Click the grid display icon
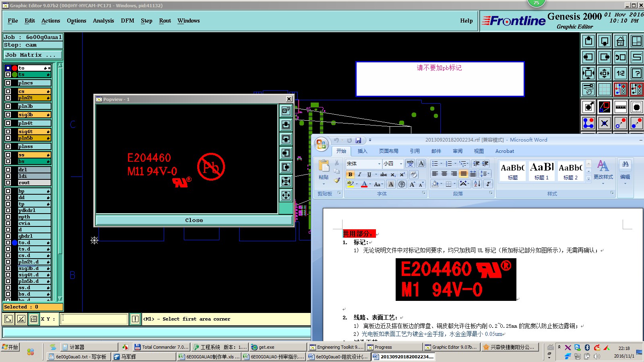 click(604, 89)
